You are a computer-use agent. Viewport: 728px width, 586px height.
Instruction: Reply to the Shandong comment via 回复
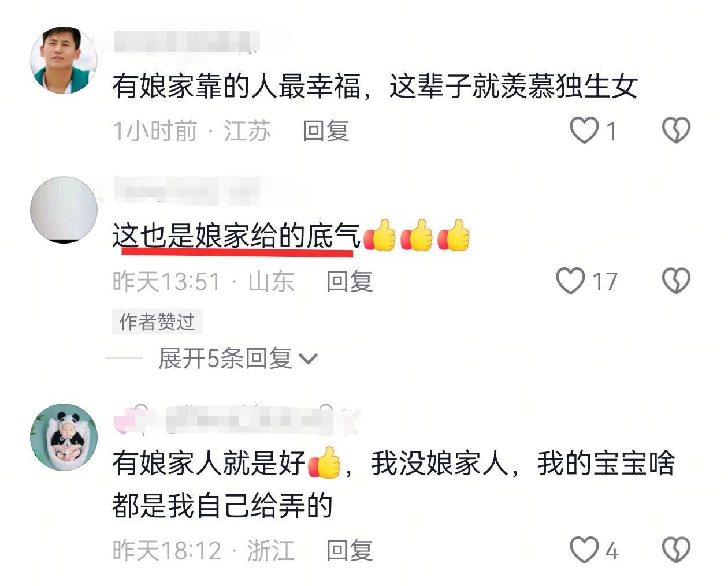(x=350, y=281)
